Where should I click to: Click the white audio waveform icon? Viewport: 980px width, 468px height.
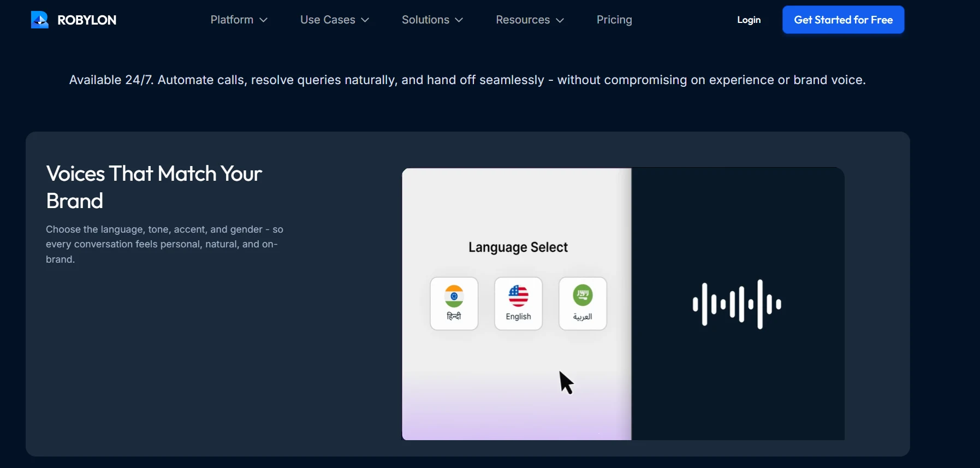[x=737, y=304]
